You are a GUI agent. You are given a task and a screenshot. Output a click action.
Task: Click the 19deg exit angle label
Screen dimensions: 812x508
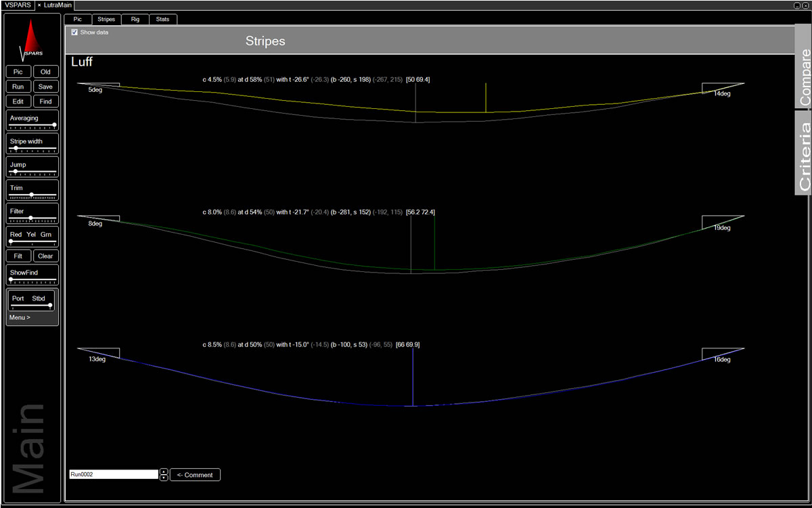722,228
